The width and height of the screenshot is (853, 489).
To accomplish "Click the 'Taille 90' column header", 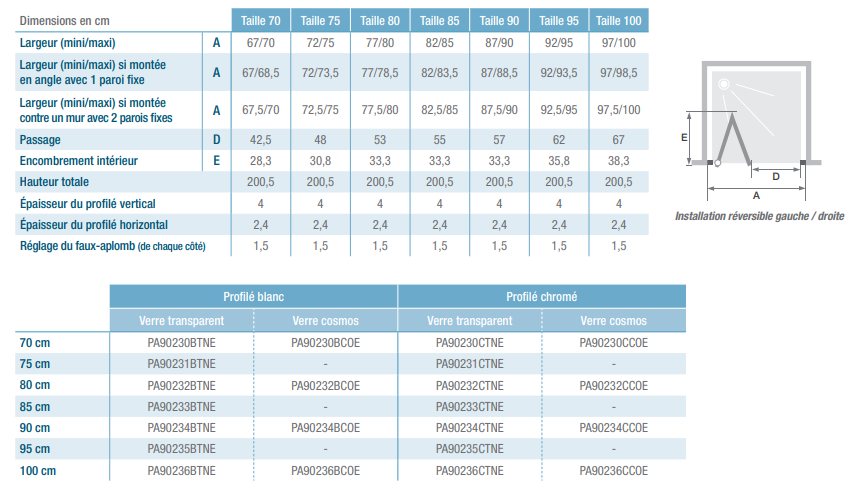I will coord(499,21).
